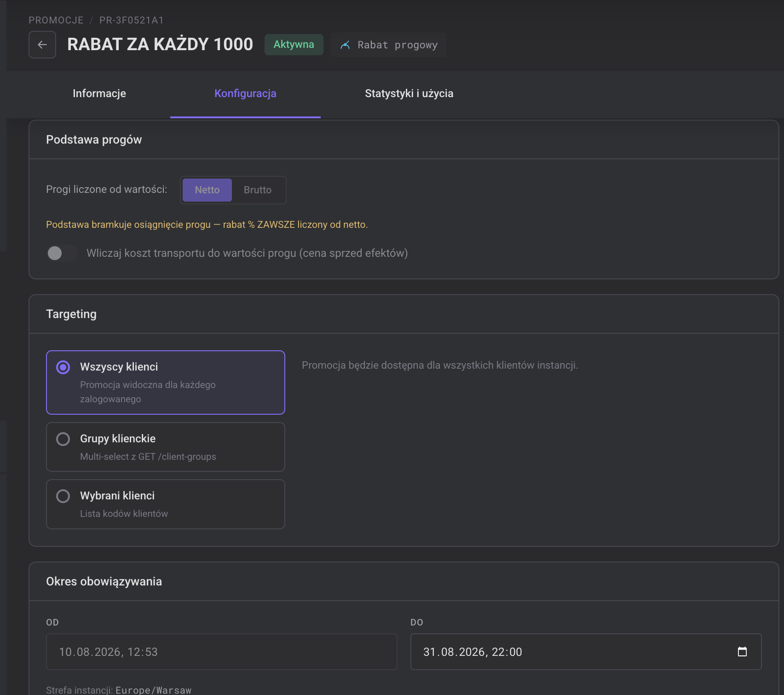
Task: Toggle transport cost inclusion switch
Action: click(x=62, y=253)
